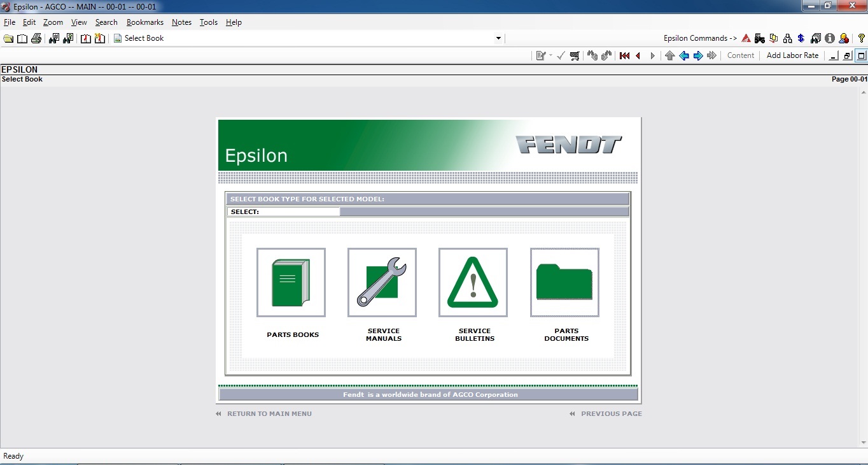Click the red previous page arrow
Image resolution: width=868 pixels, height=465 pixels.
[638, 55]
